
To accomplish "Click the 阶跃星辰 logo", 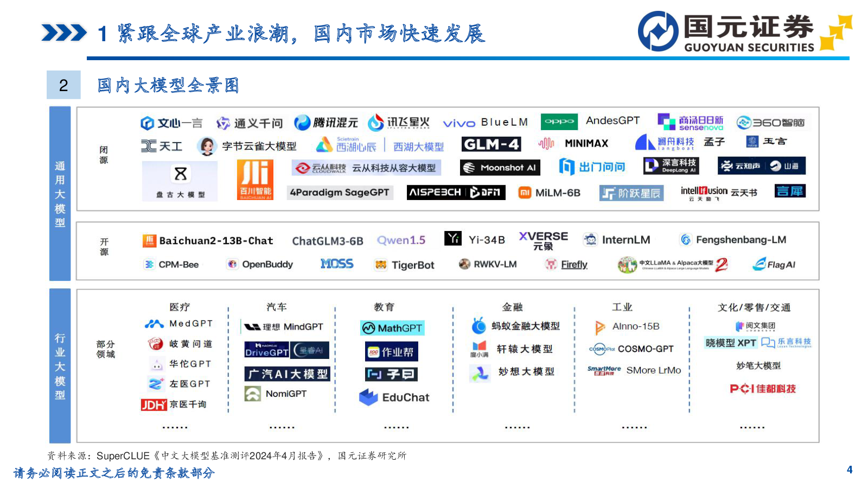I will point(632,193).
